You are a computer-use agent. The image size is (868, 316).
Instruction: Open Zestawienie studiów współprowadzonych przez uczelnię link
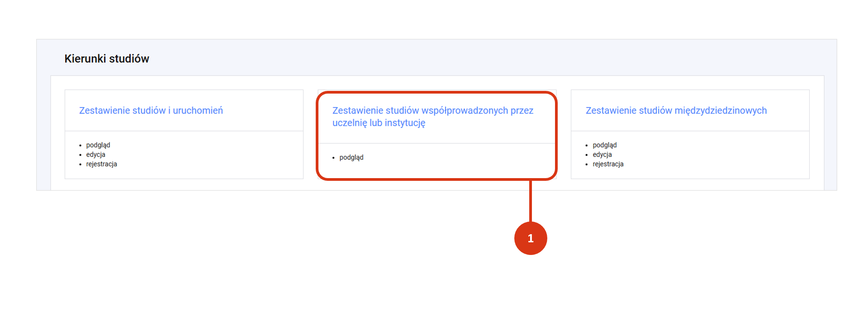(433, 117)
